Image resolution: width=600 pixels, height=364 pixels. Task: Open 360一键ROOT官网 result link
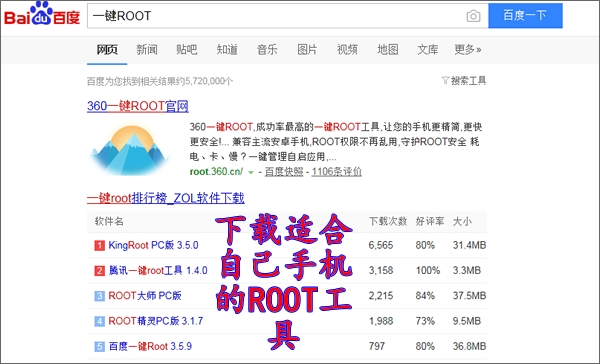(x=138, y=106)
